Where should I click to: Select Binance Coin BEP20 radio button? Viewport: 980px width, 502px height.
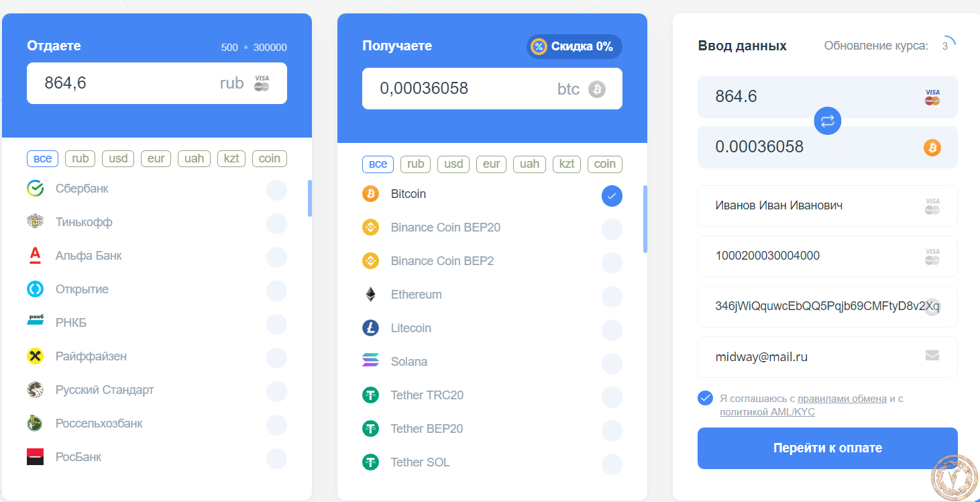[612, 230]
